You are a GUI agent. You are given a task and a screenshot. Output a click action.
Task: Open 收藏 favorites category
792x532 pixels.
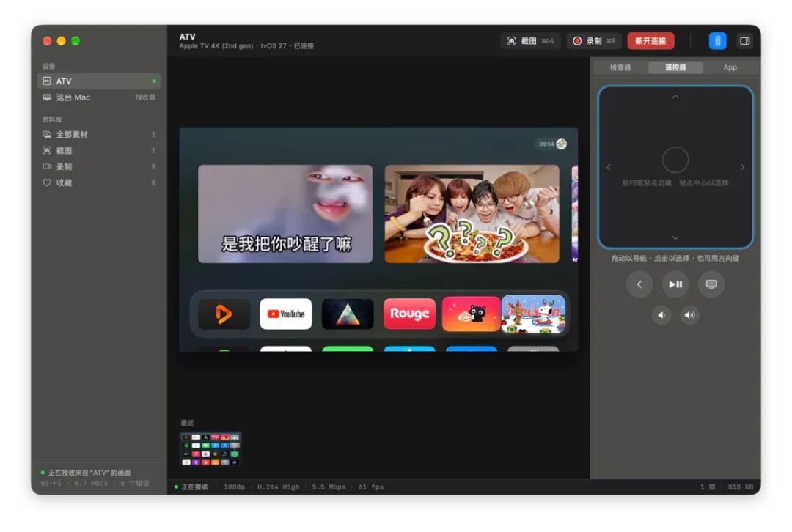[99, 182]
